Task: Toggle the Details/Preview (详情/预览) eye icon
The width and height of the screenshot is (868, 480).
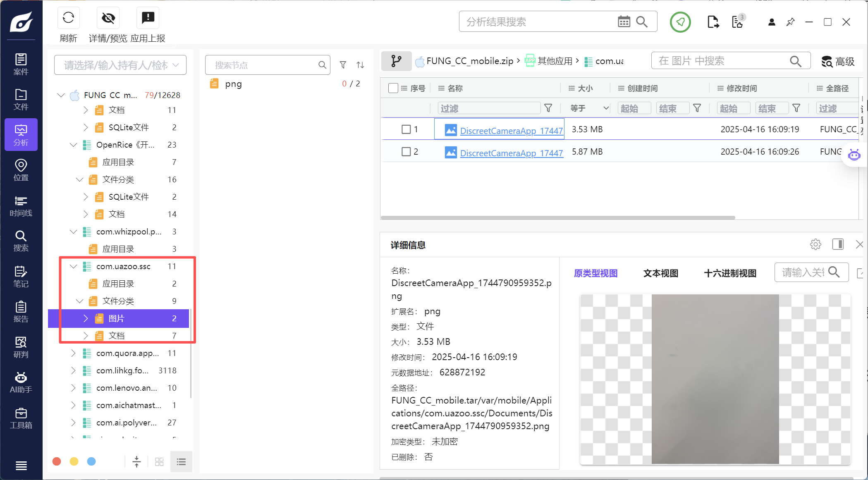Action: point(108,18)
